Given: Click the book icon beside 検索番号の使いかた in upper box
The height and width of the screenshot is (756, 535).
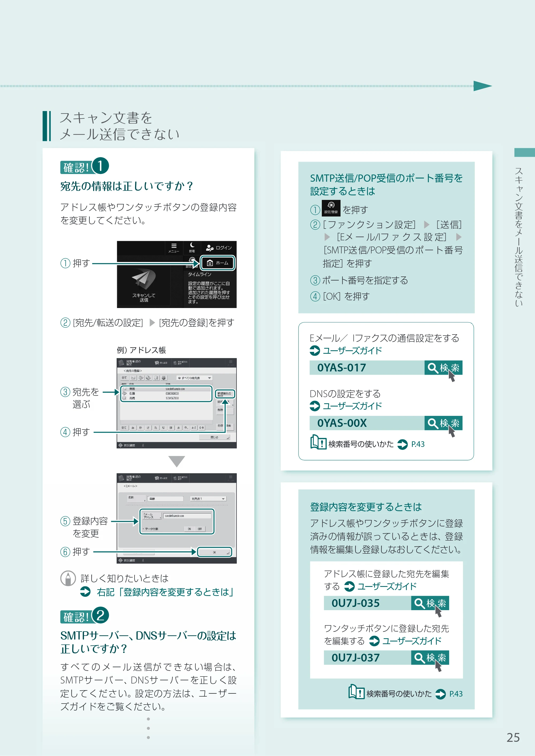Looking at the screenshot, I should (318, 442).
